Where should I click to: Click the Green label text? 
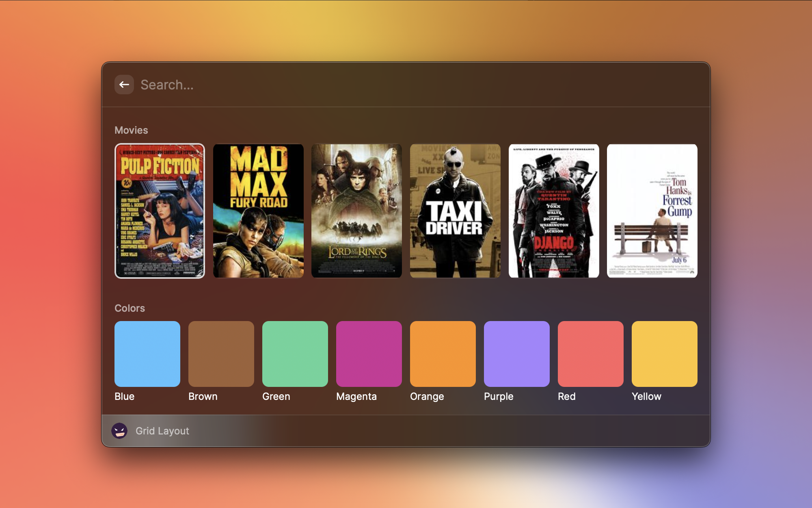[276, 396]
